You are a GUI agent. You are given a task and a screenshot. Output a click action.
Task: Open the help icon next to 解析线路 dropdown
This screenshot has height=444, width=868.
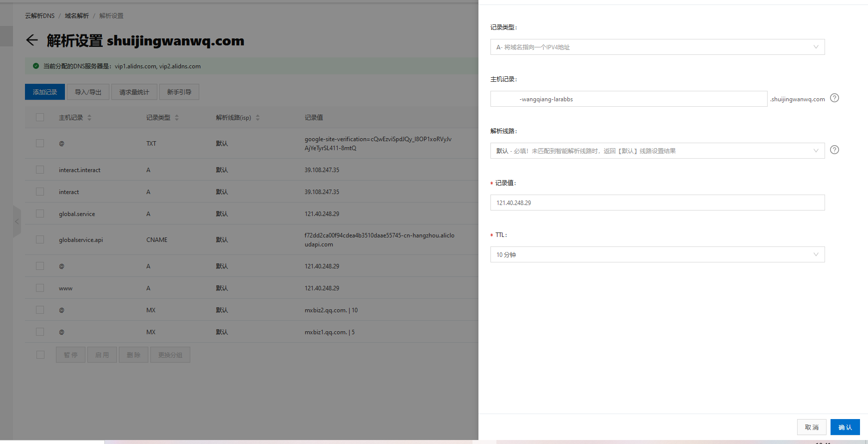(x=835, y=150)
